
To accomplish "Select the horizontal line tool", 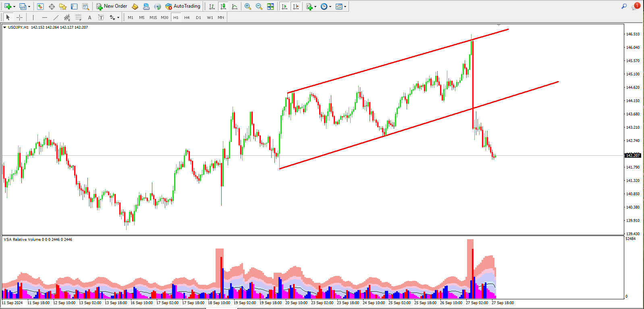I will click(x=45, y=17).
